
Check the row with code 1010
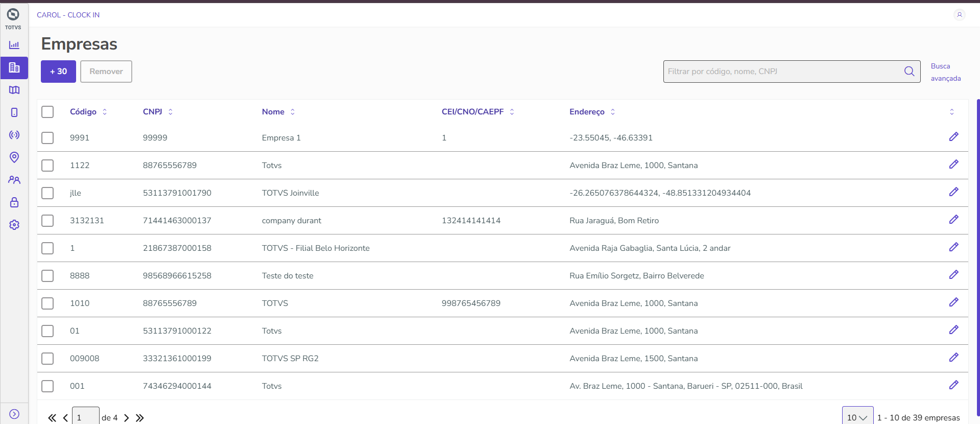[x=47, y=303]
